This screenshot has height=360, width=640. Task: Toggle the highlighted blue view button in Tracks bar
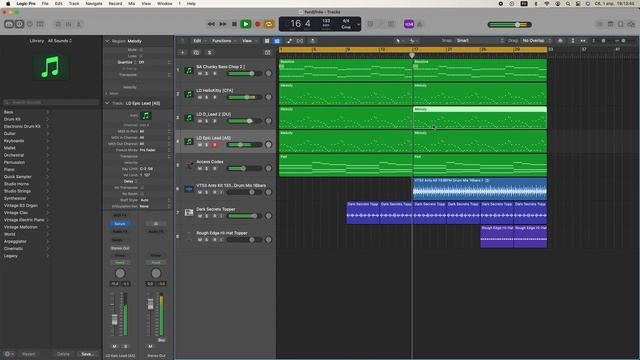(277, 41)
